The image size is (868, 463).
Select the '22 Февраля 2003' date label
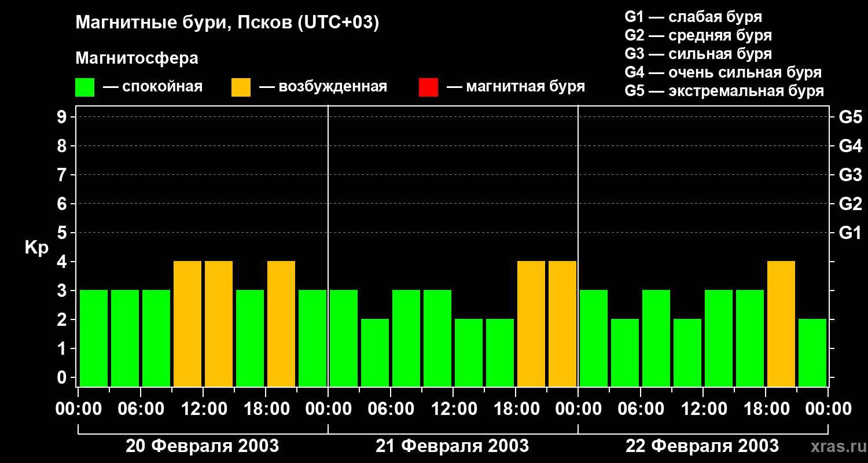[702, 446]
